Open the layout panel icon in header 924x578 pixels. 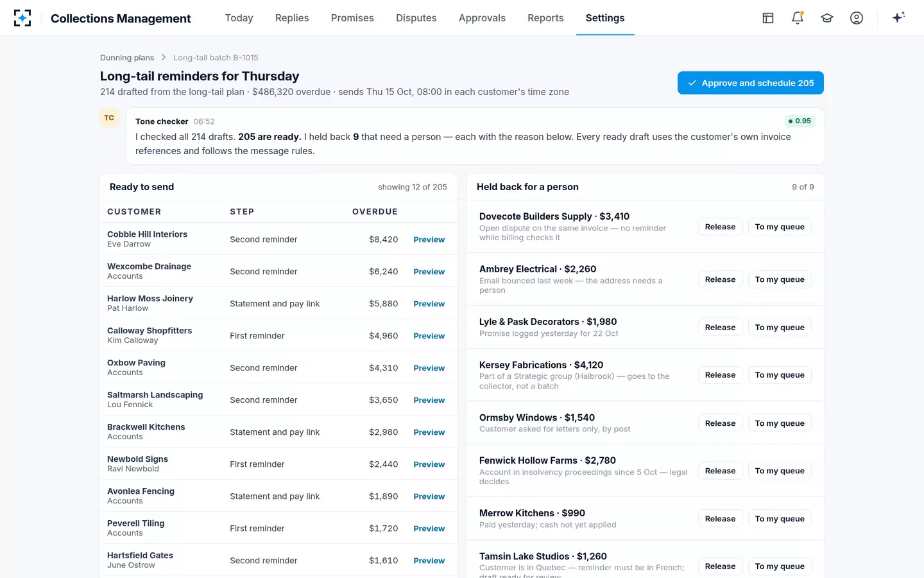tap(768, 18)
